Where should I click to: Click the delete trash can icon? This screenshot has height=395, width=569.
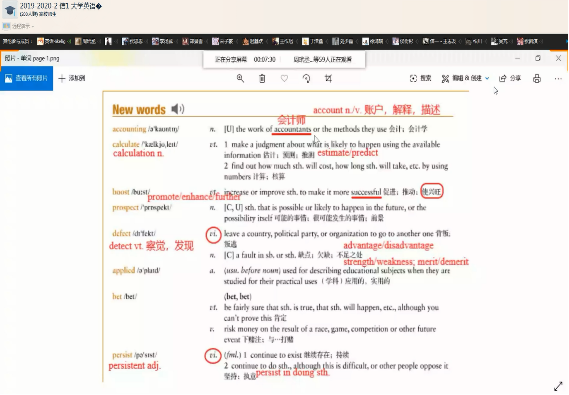click(x=262, y=78)
